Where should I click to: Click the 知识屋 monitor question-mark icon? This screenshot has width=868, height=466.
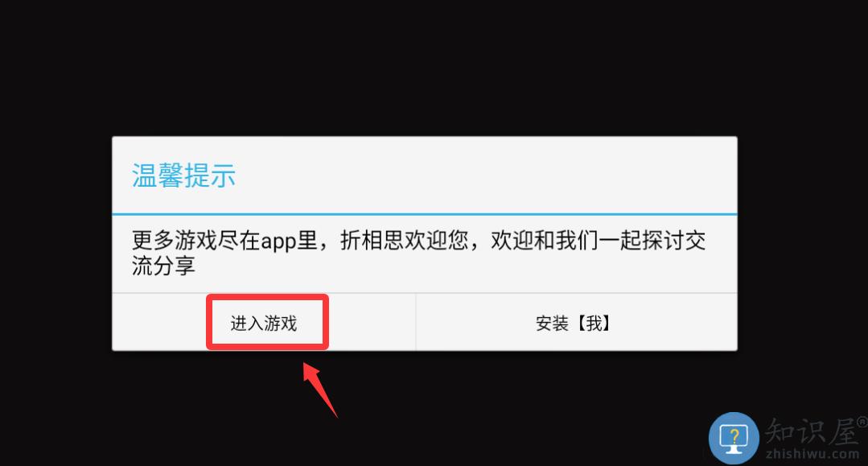pos(734,439)
